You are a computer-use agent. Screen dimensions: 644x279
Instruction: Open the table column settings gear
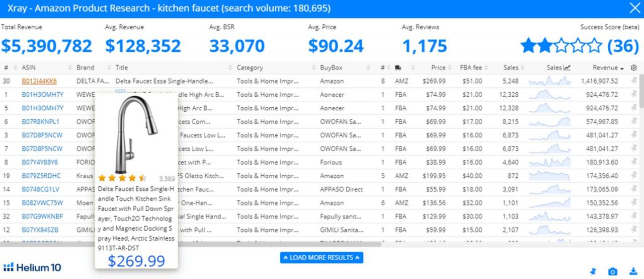[x=633, y=67]
